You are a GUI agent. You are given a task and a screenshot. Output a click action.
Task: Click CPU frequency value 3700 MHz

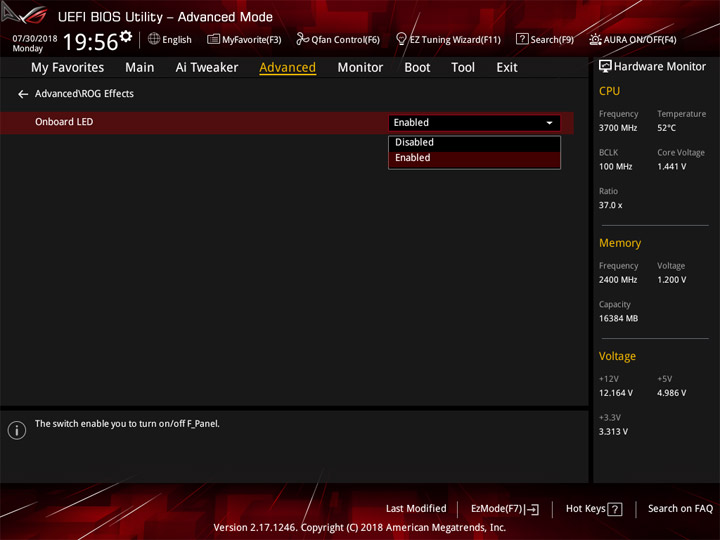[x=618, y=128]
